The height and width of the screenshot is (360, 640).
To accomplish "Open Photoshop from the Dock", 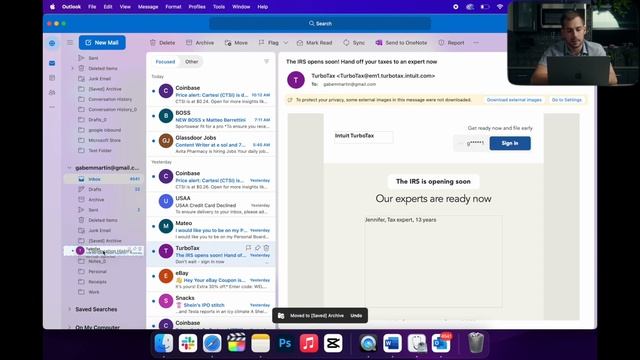I will (x=284, y=343).
